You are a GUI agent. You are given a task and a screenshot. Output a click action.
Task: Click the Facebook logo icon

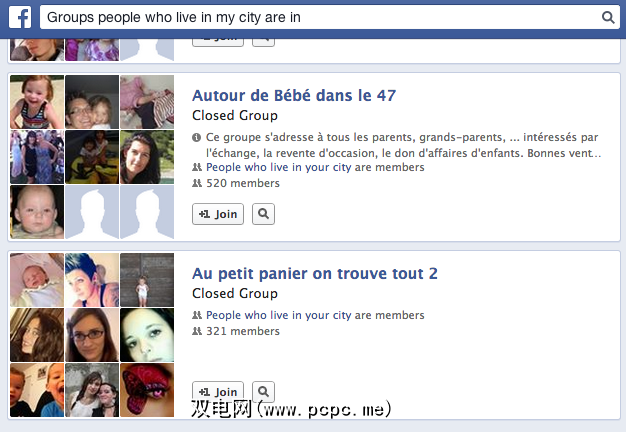[x=20, y=18]
